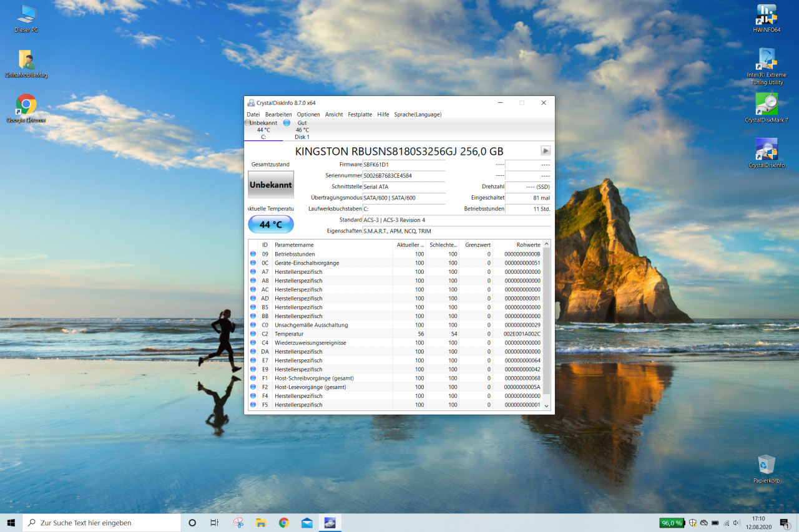Select the Host-Schreibvorgänge (gesamt) row
The height and width of the screenshot is (532, 799).
click(x=395, y=378)
